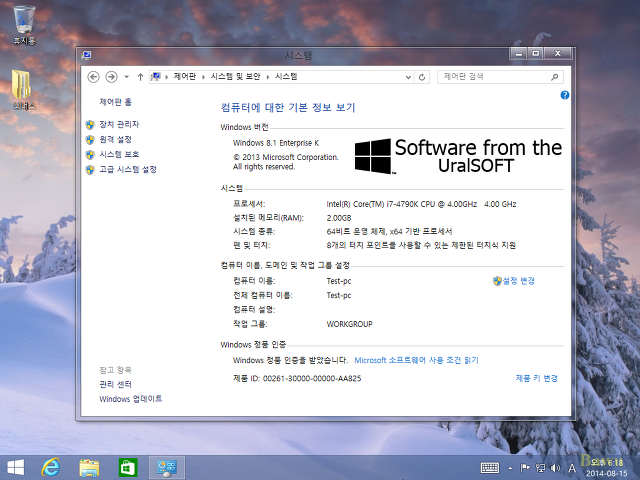
Task: Open the recent locations dropdown arrow
Action: tap(127, 77)
